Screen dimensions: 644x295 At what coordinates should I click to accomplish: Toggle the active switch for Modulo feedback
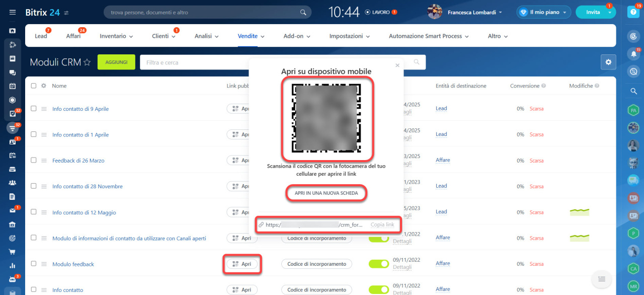click(379, 264)
